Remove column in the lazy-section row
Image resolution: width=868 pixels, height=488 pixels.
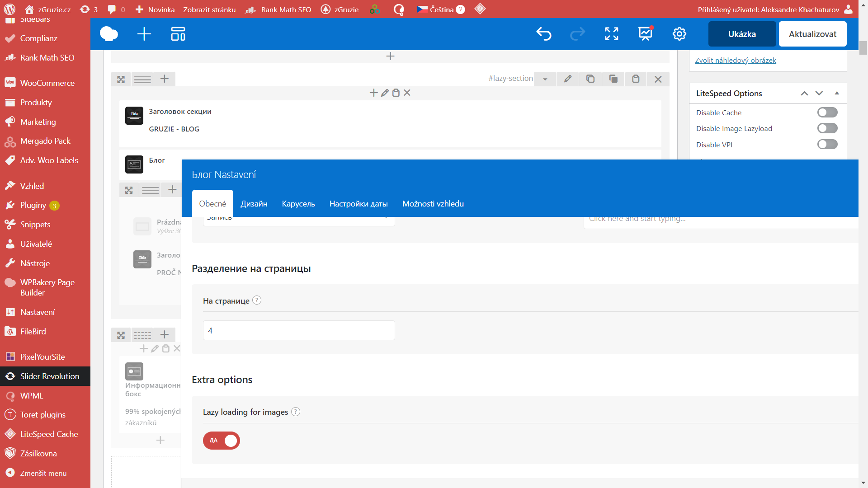coord(407,93)
